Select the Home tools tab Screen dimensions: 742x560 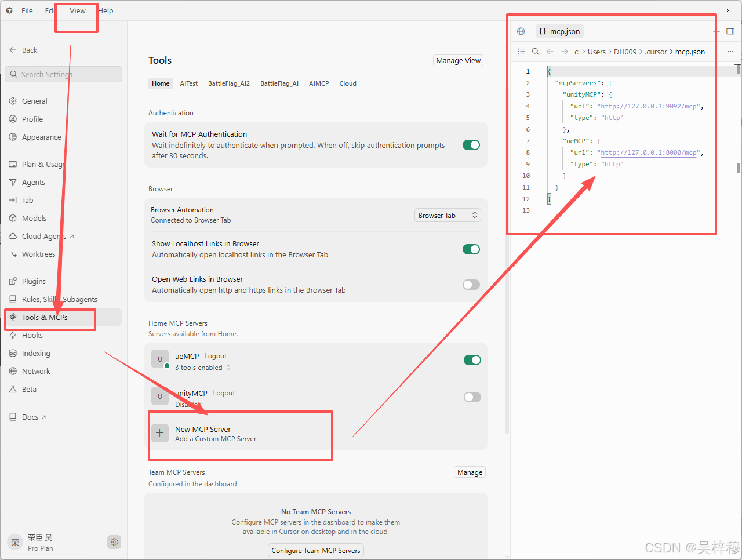click(161, 83)
